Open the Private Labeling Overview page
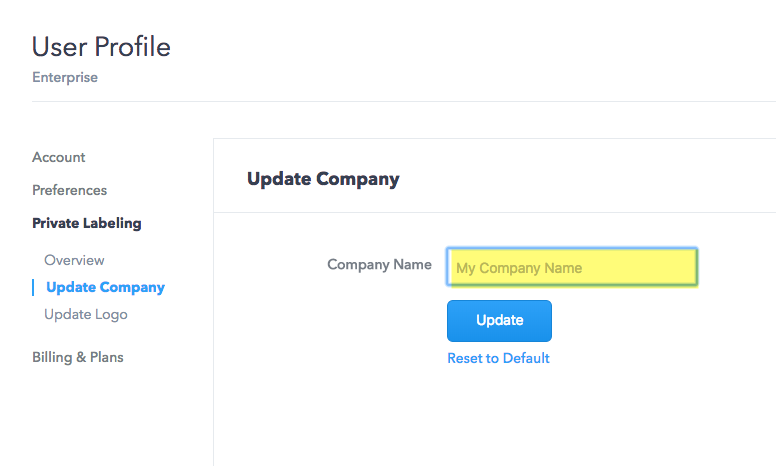The width and height of the screenshot is (776, 466). (74, 260)
